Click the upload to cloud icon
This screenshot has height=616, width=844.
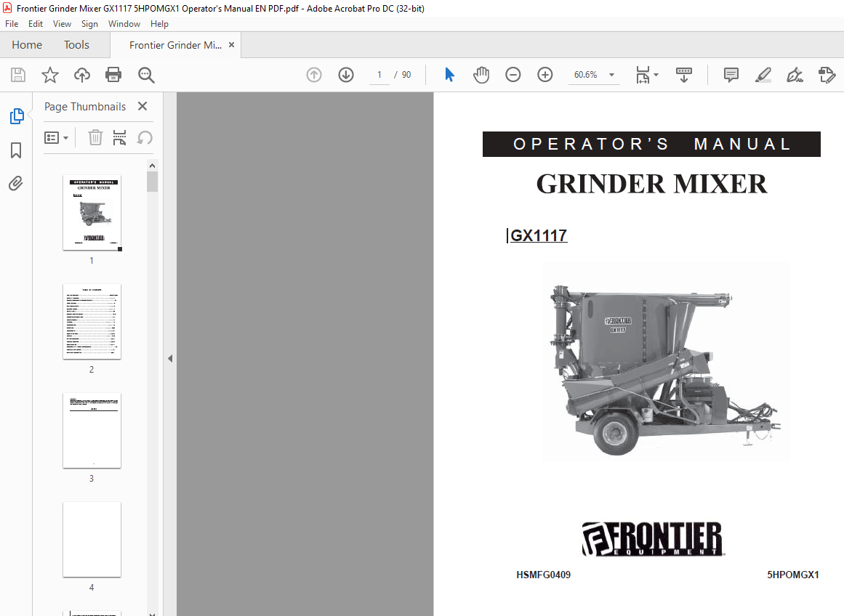(x=82, y=75)
